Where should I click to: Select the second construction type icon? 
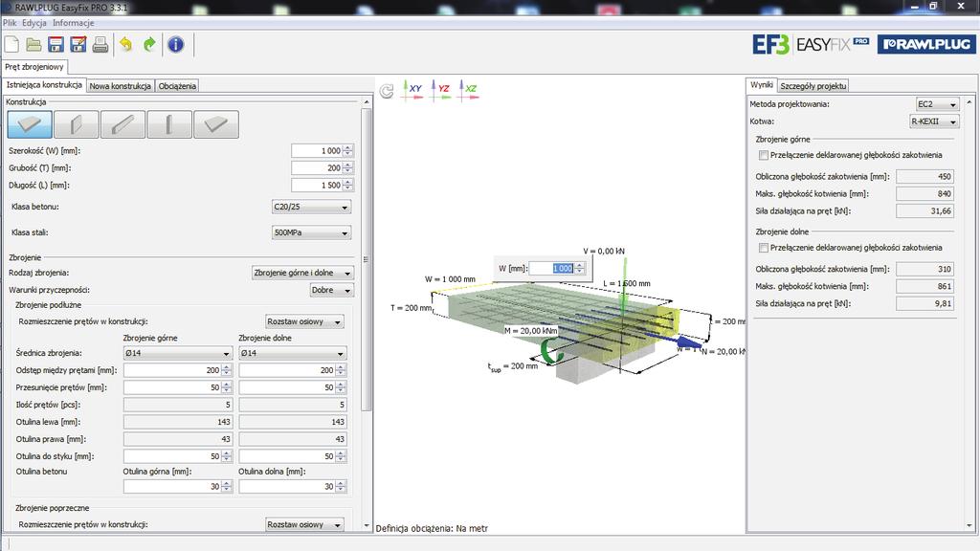[x=77, y=124]
